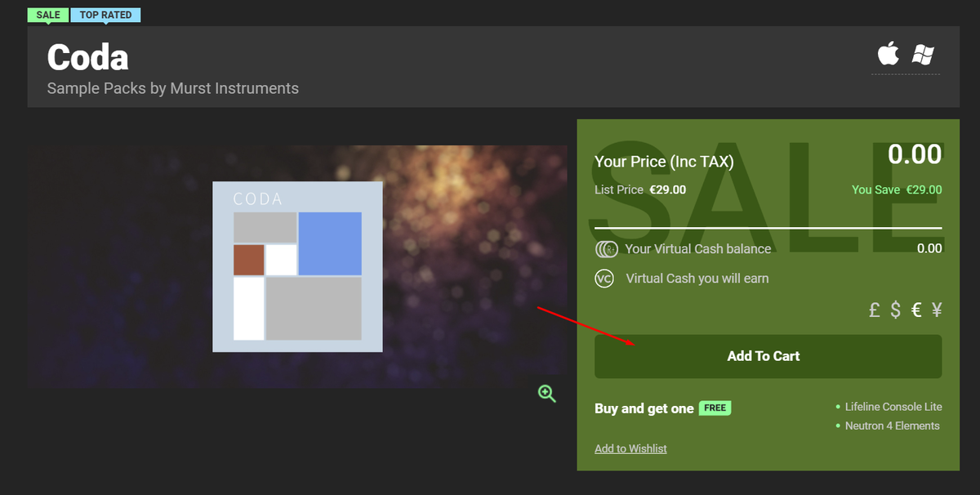The image size is (980, 495).
Task: Select Lifeline Console Lite free item
Action: [893, 407]
